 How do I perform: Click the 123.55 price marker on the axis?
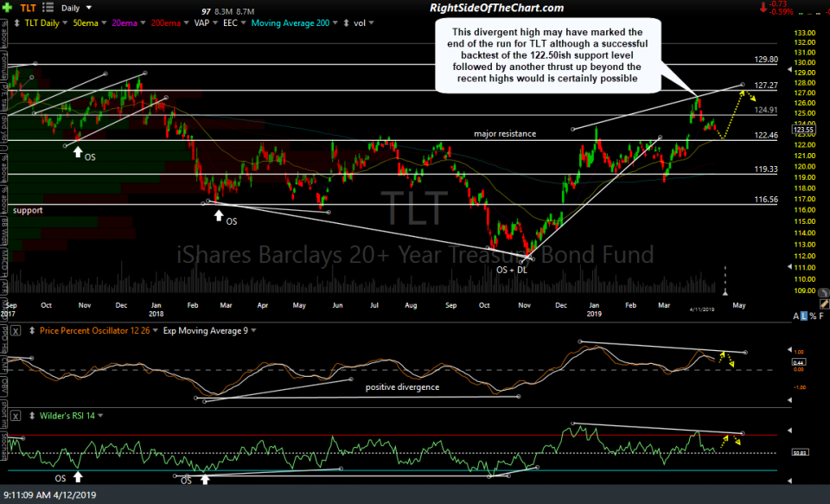[x=803, y=127]
